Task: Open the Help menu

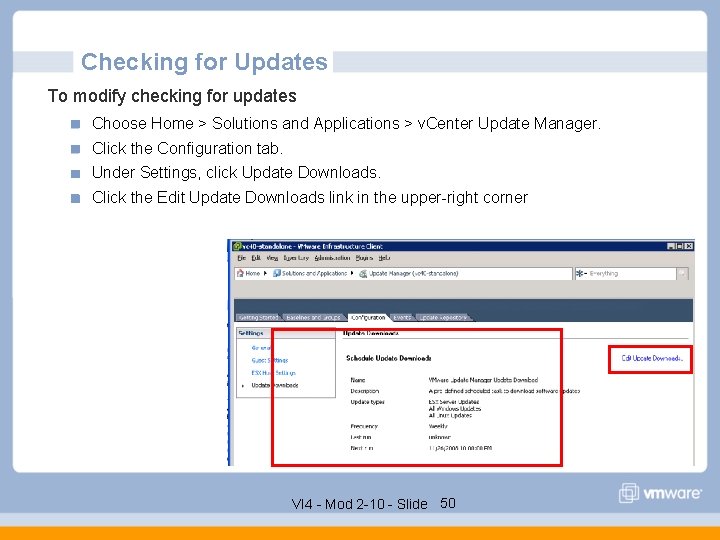Action: 384,258
